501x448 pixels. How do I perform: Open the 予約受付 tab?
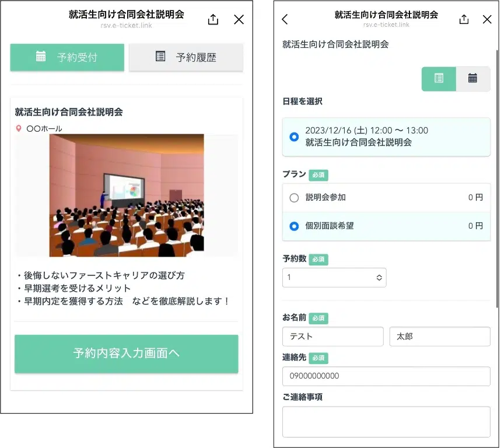coord(67,57)
